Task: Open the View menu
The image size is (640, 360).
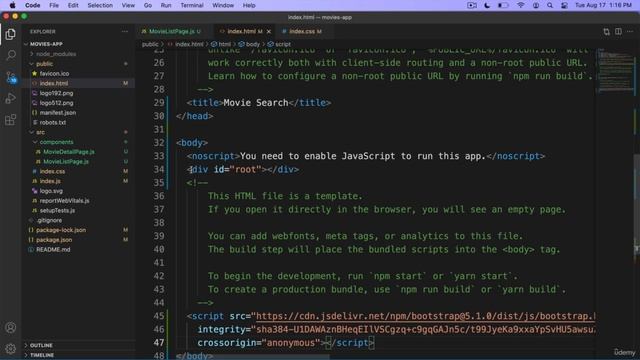Action: pyautogui.click(x=128, y=5)
